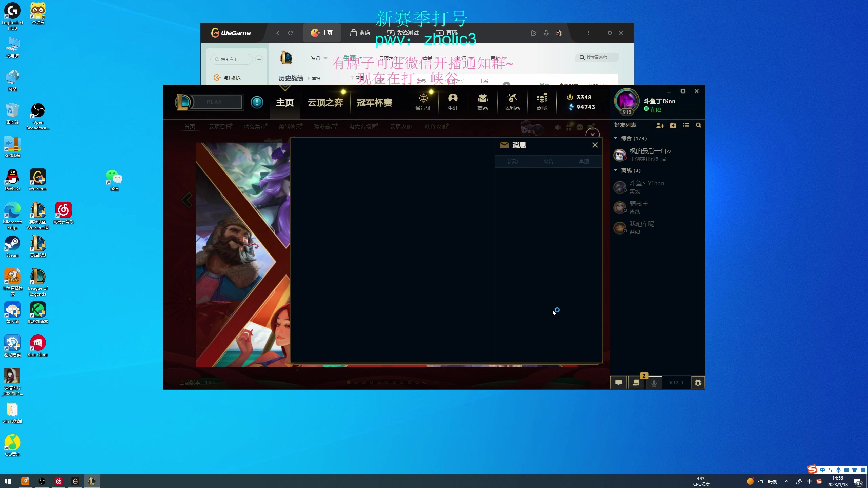Click the 活动 activity filter tab in messages
Viewport: 868px width, 488px height.
(x=513, y=161)
